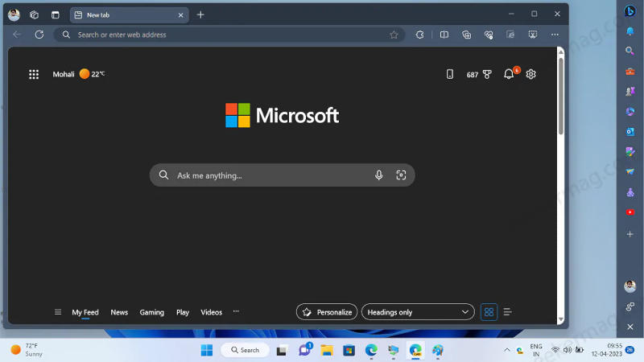Click the voice search microphone icon
Screen dimensions: 644x362
pyautogui.click(x=378, y=175)
